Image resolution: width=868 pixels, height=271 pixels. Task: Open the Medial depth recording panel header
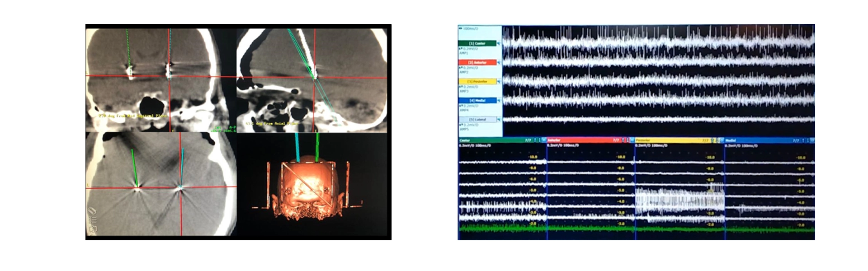[x=759, y=140]
